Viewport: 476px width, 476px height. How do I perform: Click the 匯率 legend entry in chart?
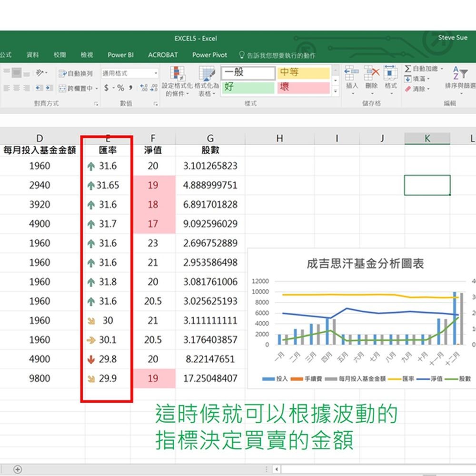(x=401, y=379)
